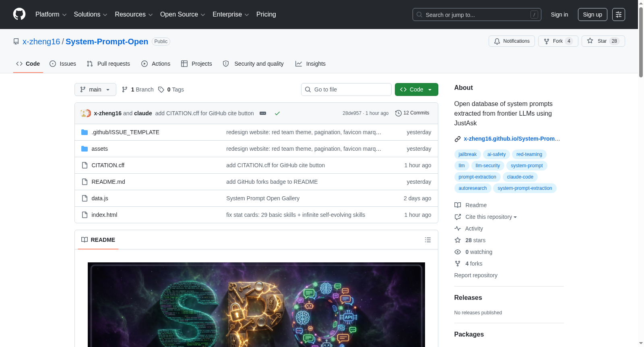This screenshot has width=644, height=347.
Task: Click the system-prompt-extraction topic tag
Action: 525,188
